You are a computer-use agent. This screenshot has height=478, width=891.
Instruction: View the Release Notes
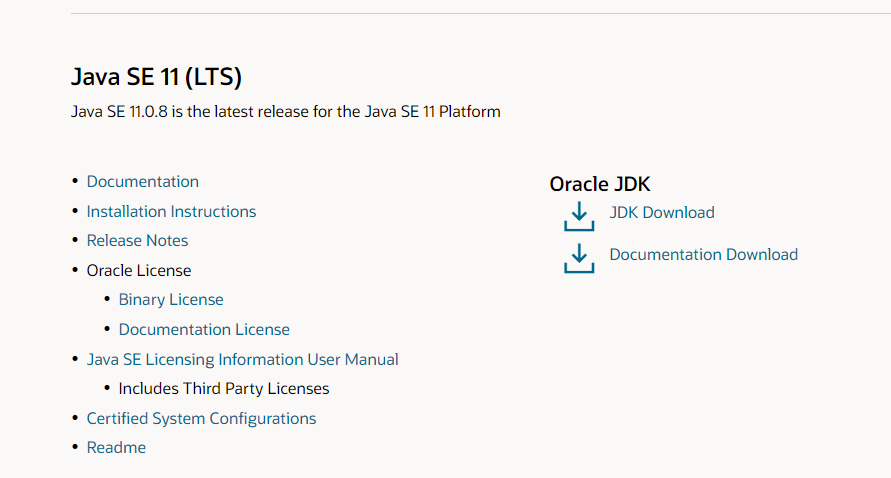click(x=137, y=240)
